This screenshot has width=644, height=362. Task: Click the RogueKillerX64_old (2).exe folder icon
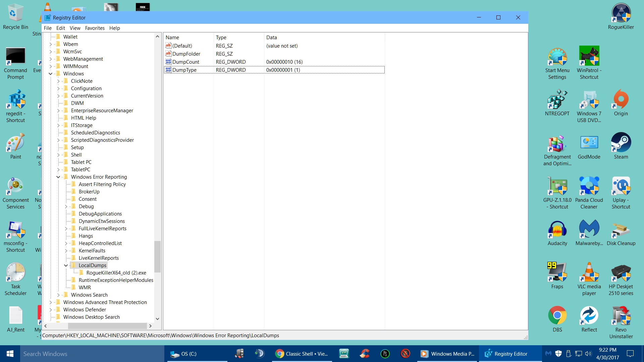click(82, 273)
